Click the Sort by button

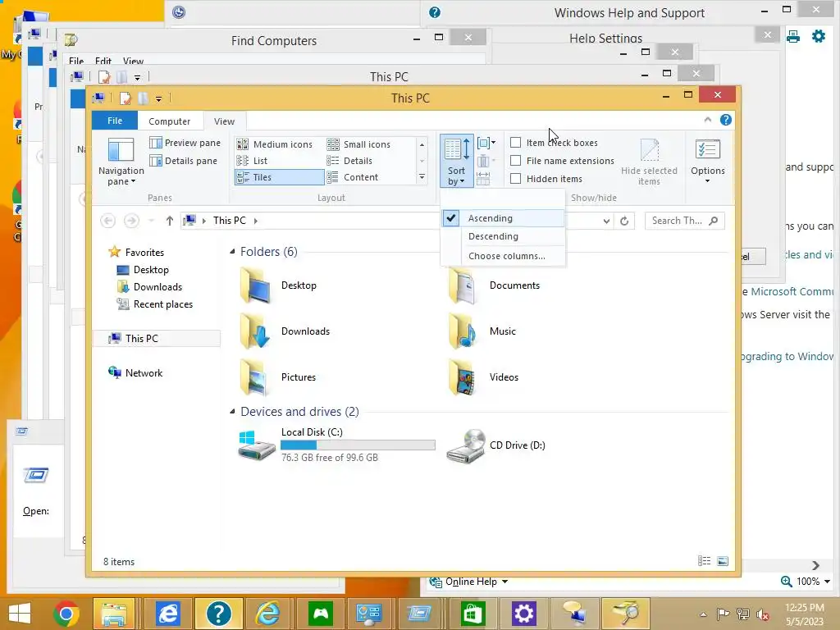[456, 161]
